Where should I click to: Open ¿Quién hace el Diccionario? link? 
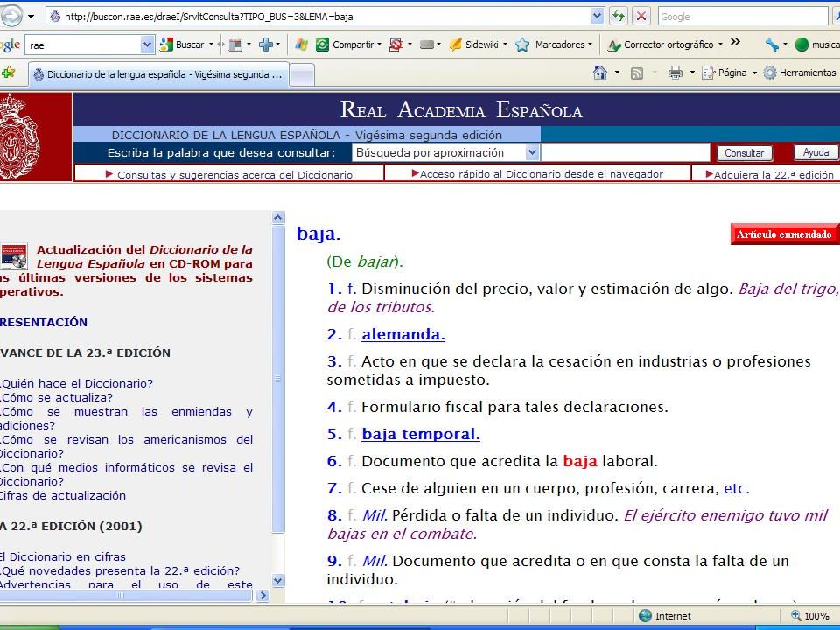click(77, 383)
